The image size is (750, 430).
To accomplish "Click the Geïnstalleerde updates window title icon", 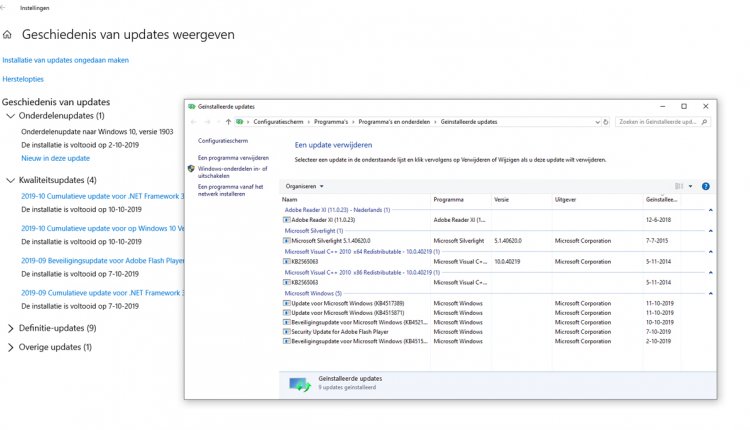I will click(x=192, y=107).
